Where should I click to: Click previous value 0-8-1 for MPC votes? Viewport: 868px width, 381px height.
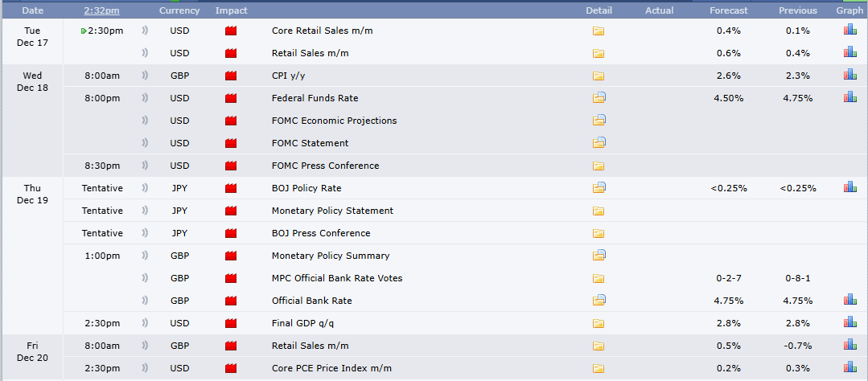798,278
